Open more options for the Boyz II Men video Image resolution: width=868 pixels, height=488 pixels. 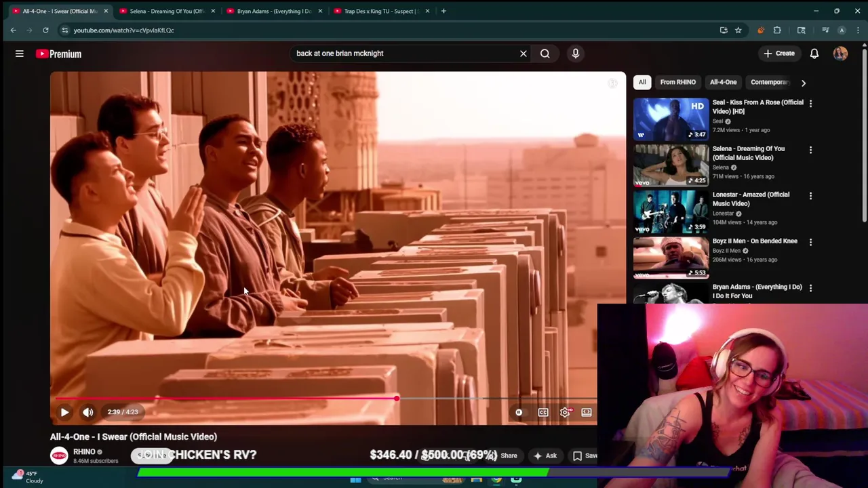click(810, 242)
